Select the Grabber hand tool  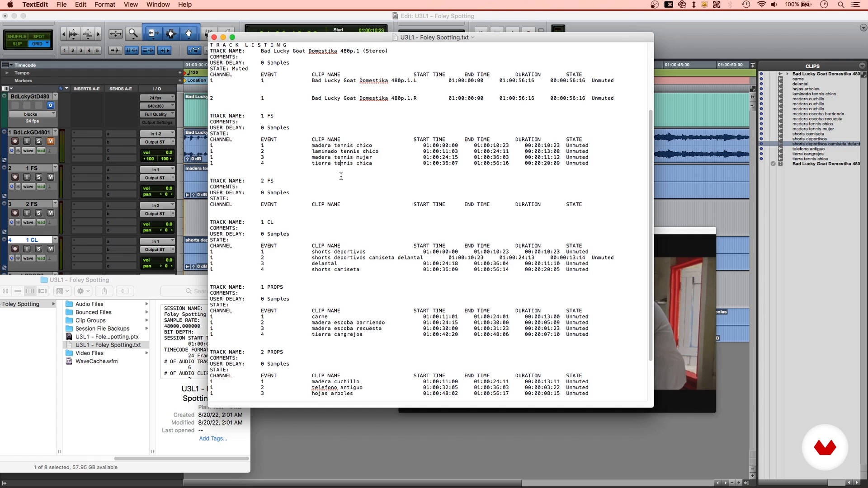pyautogui.click(x=189, y=33)
